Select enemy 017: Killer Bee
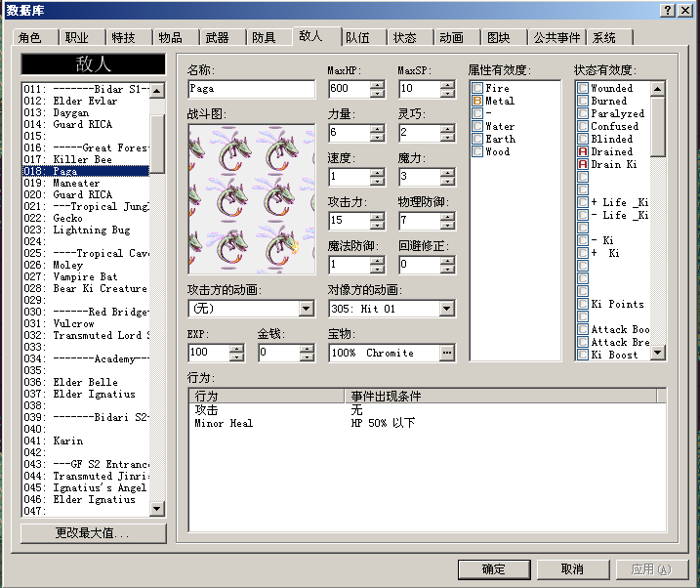700x588 pixels. point(86,159)
